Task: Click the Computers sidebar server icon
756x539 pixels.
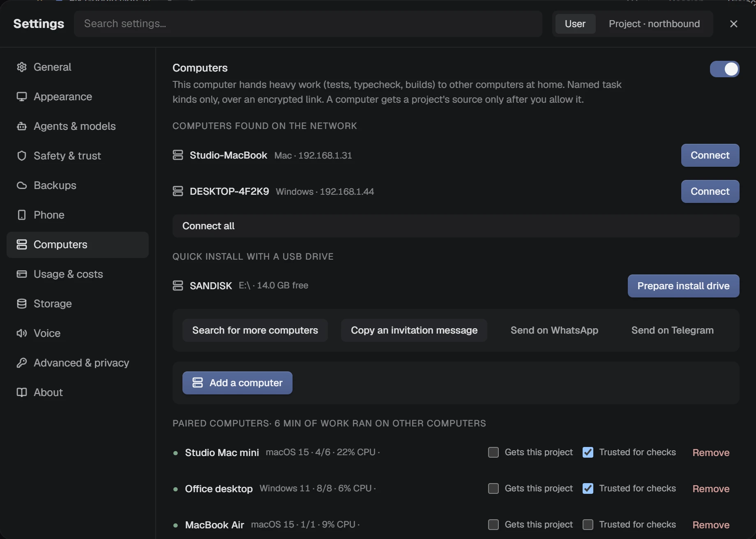Action: [22, 244]
